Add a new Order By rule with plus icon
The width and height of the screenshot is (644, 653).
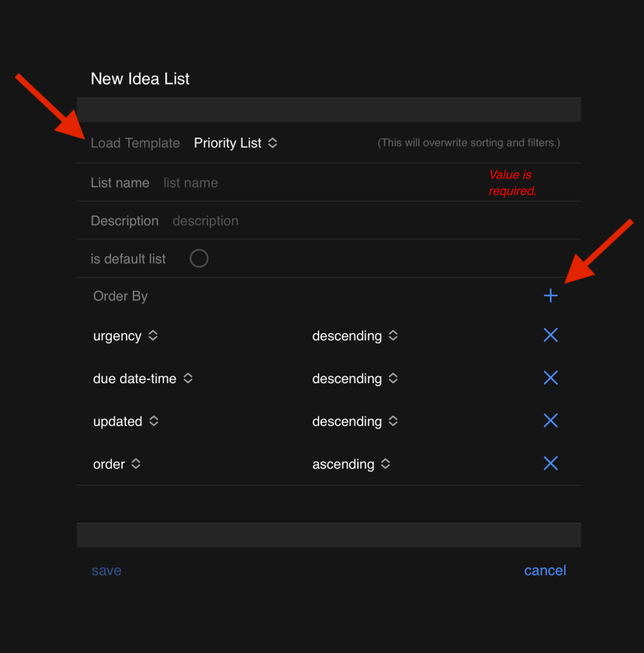coord(550,296)
